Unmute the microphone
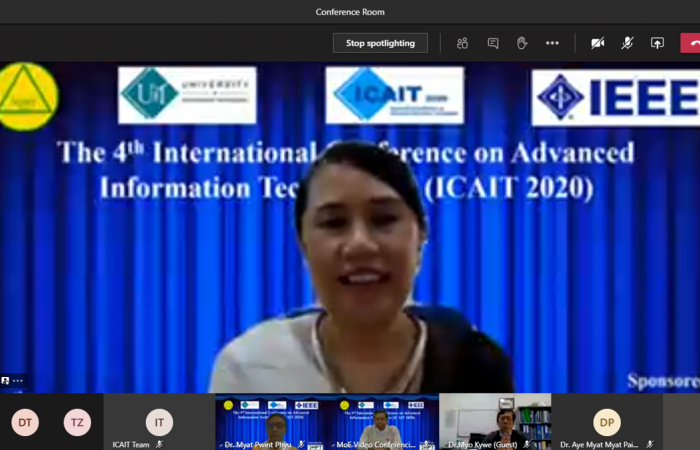This screenshot has width=700, height=450. point(627,43)
